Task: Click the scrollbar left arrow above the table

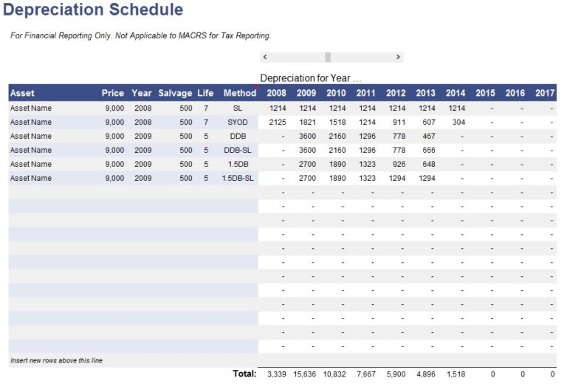Action: point(265,57)
